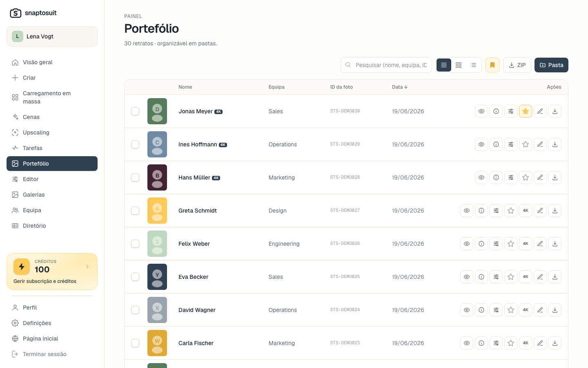Upscale Felix Weber to 4K
Viewport: 588px width, 368px height.
[526, 244]
